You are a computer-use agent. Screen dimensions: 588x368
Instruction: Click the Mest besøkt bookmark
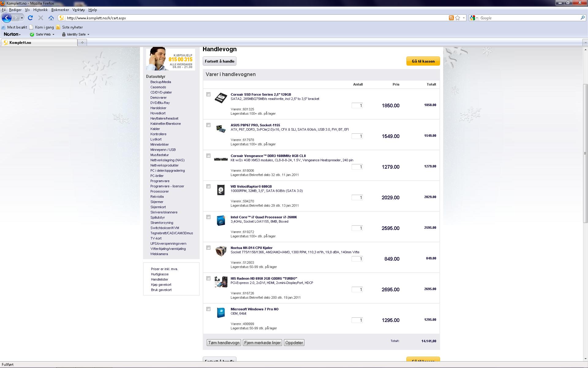click(x=14, y=27)
